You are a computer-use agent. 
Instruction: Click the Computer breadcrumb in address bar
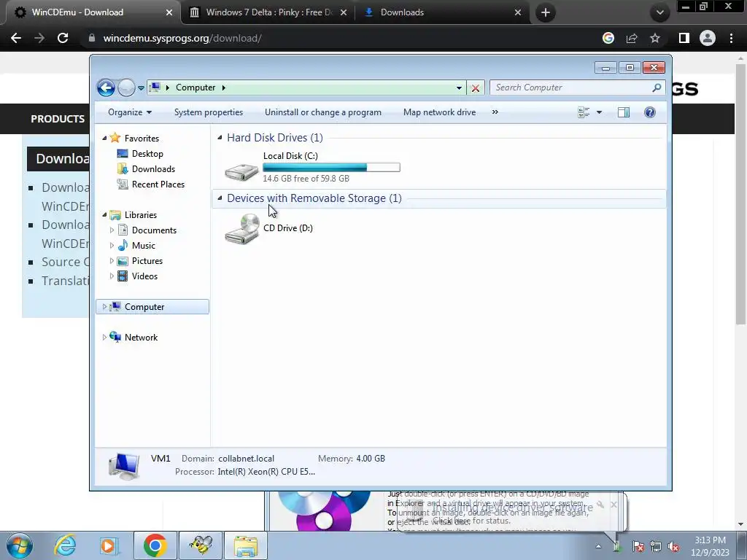click(196, 87)
